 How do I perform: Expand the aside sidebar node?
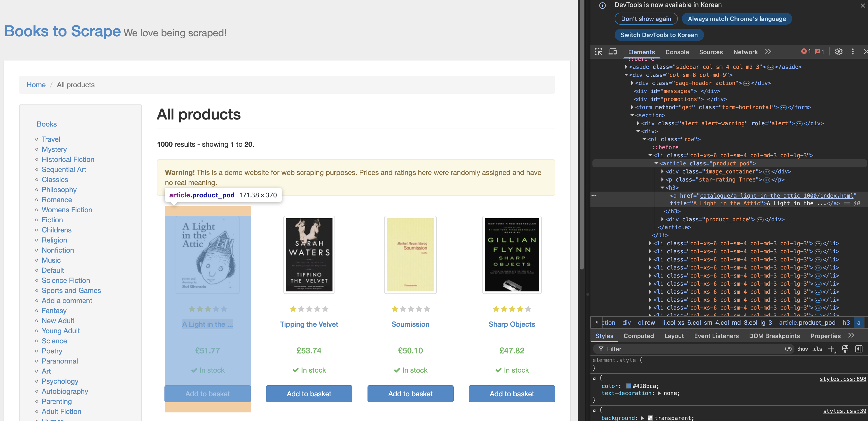pos(626,67)
